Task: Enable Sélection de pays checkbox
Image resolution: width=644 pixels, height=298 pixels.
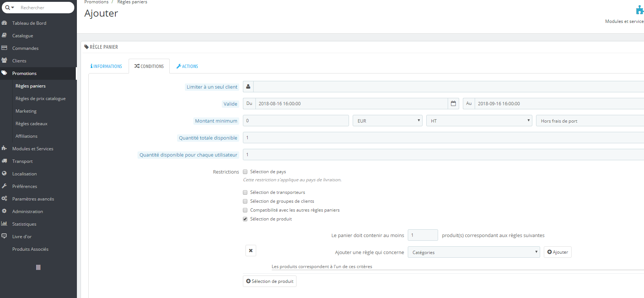Action: click(245, 172)
